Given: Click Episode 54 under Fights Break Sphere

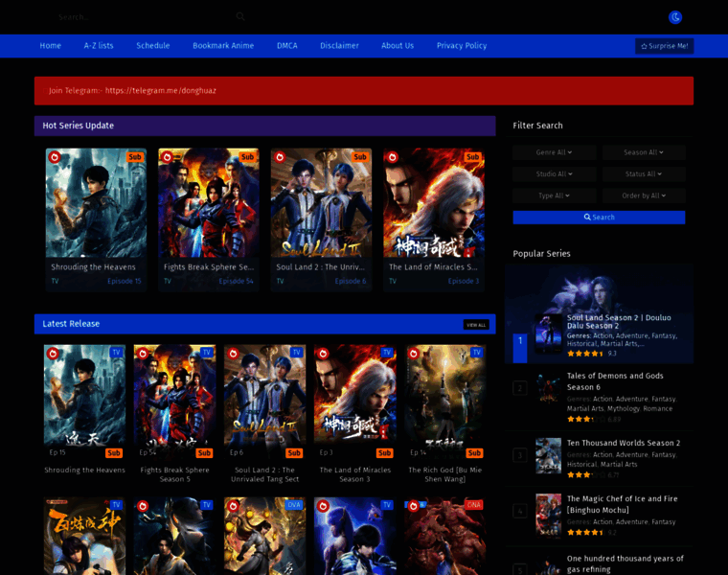Looking at the screenshot, I should [x=236, y=281].
